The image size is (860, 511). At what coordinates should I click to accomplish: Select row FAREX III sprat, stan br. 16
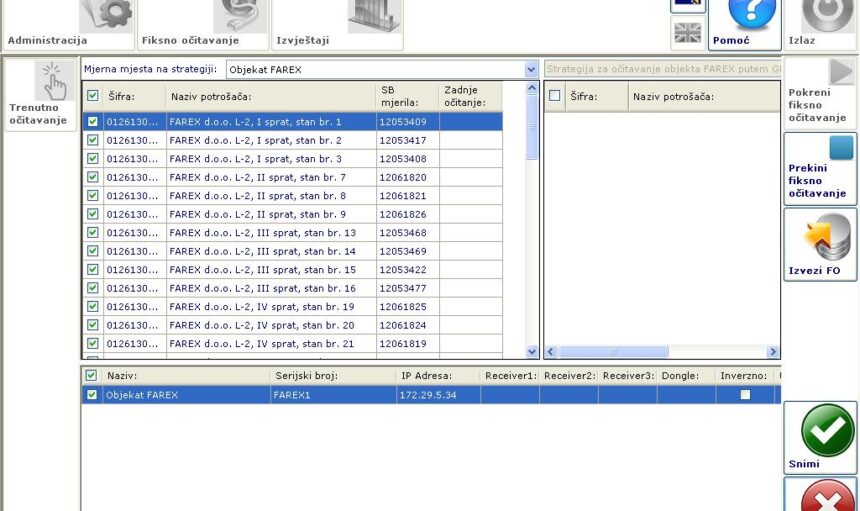pyautogui.click(x=293, y=288)
